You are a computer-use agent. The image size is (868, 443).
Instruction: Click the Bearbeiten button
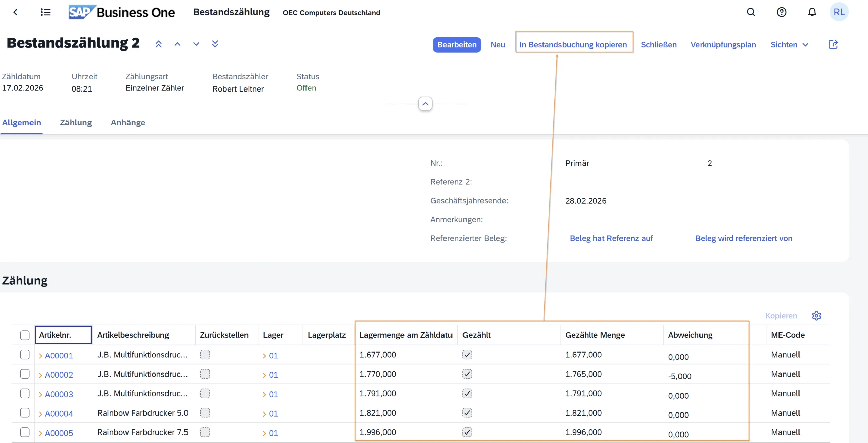457,45
